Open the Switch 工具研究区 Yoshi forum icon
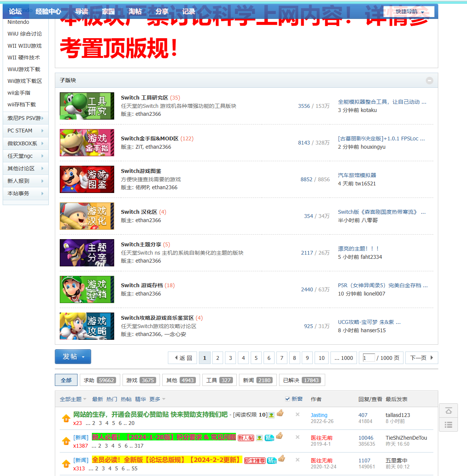 tap(87, 106)
